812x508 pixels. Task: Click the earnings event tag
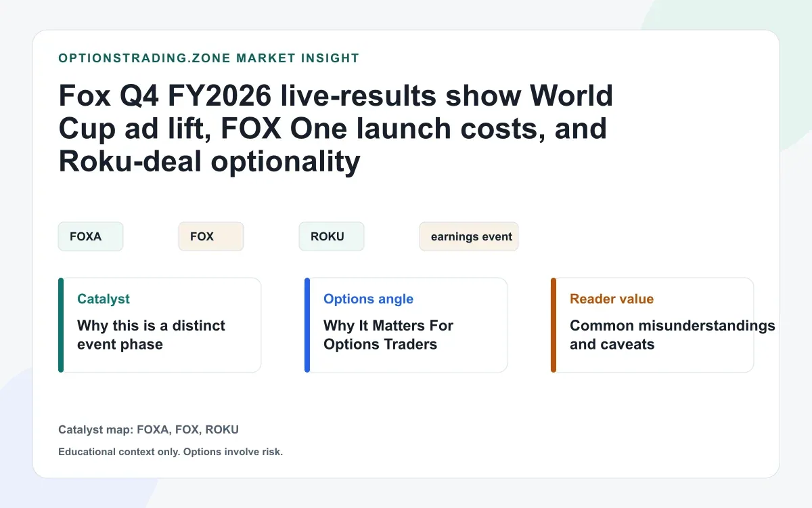click(x=469, y=236)
